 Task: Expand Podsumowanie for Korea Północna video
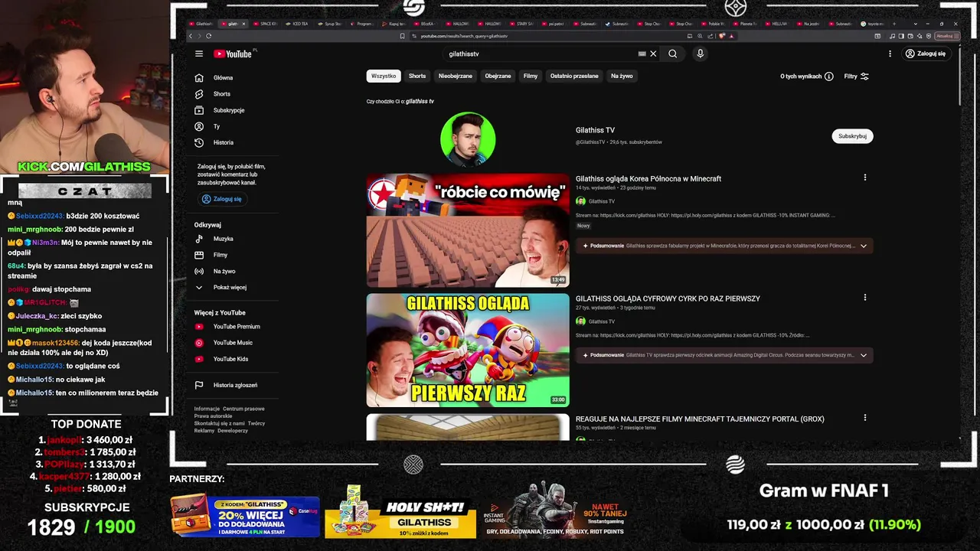coord(864,246)
